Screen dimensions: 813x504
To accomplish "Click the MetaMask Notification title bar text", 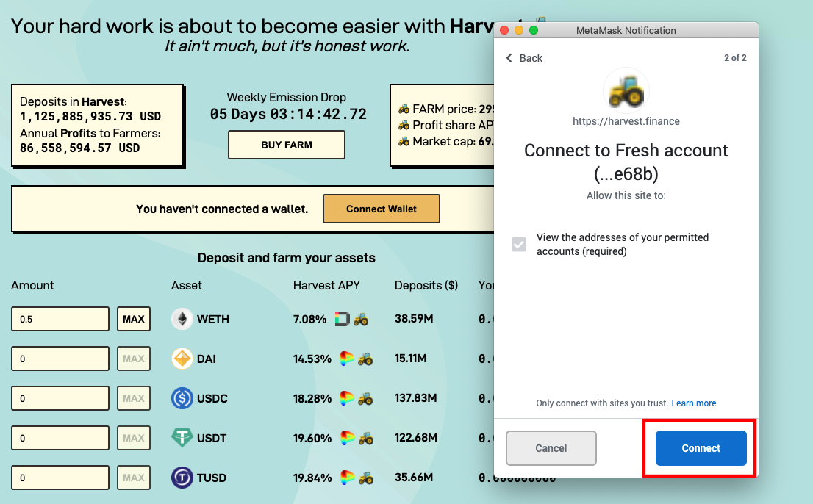I will [x=626, y=31].
